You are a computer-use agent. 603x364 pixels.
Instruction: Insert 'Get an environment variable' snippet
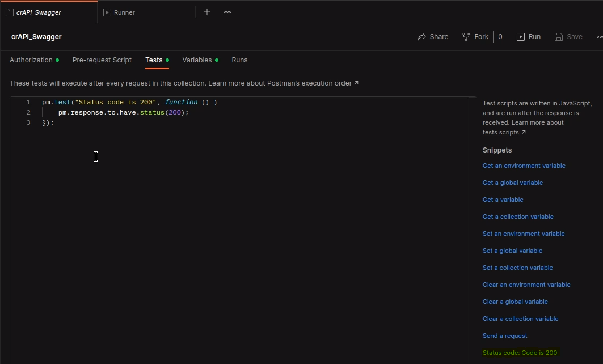tap(524, 166)
